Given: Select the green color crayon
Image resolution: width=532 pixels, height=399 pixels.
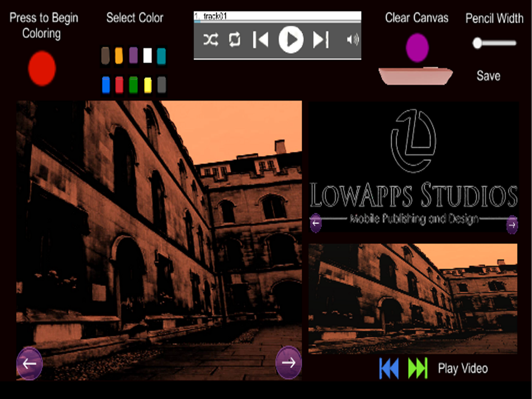Looking at the screenshot, I should (x=134, y=85).
